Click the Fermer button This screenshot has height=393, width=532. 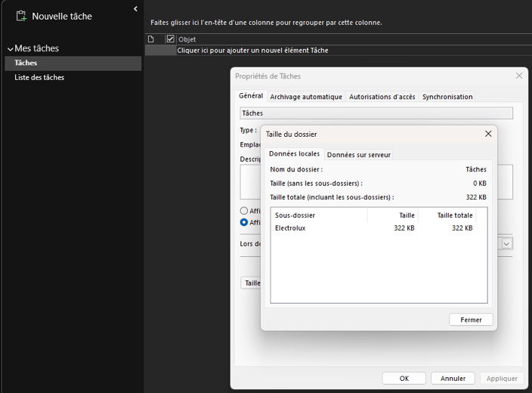(x=471, y=320)
